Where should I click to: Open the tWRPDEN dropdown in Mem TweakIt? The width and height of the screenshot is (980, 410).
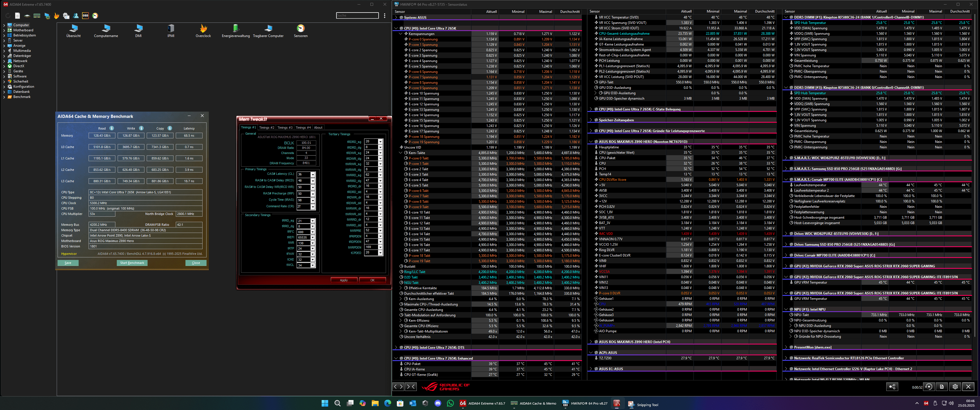[380, 247]
